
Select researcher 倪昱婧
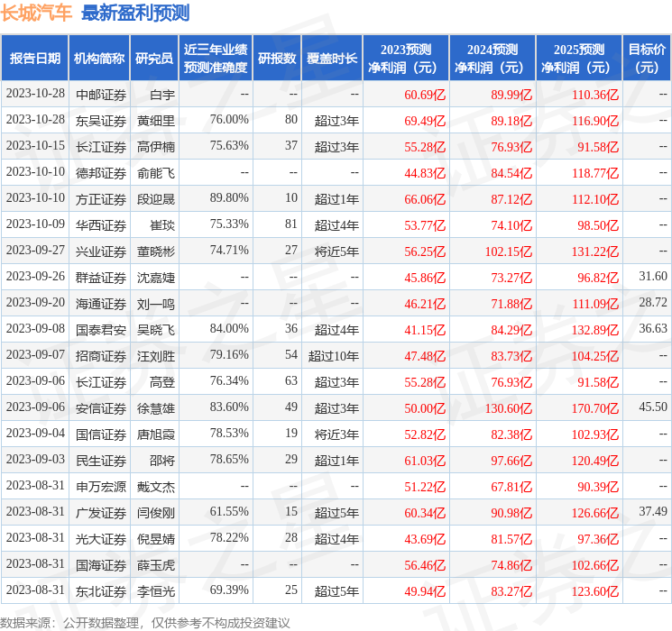[156, 539]
